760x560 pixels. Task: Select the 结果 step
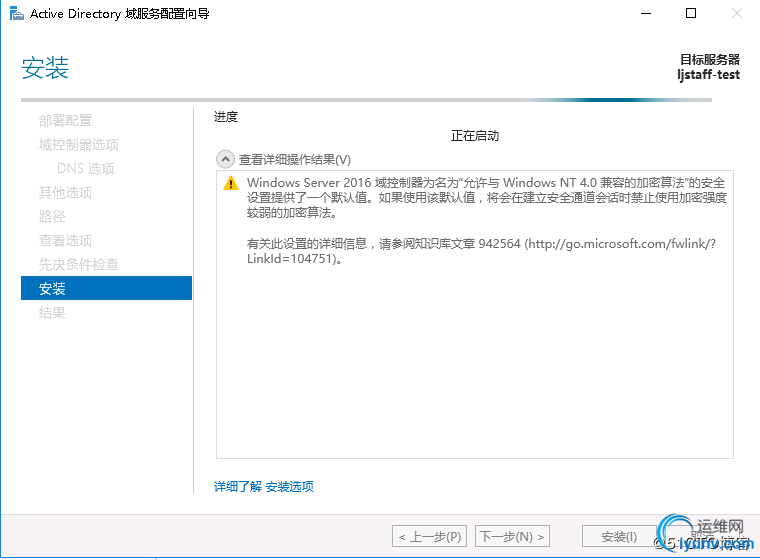(52, 313)
